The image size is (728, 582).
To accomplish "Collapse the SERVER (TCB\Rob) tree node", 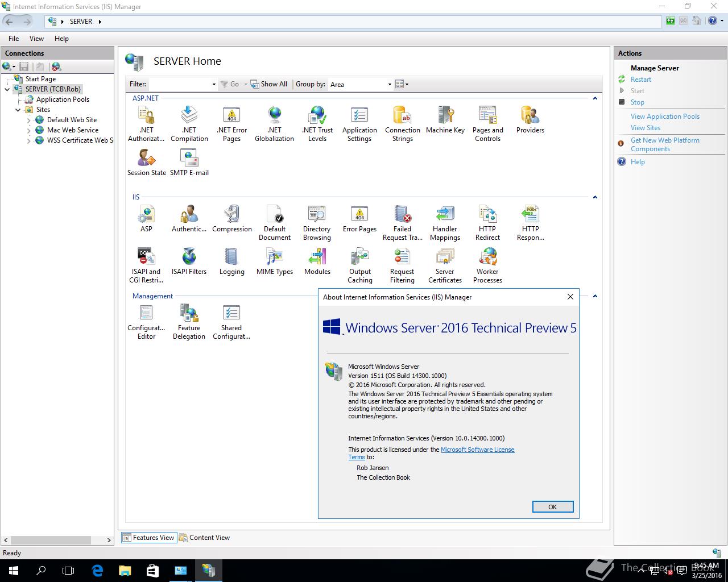I will (7, 89).
